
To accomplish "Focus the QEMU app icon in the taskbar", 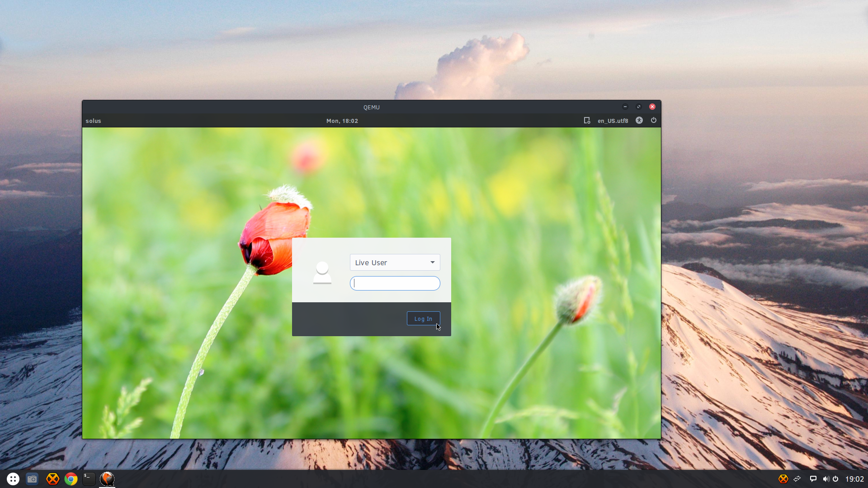I will click(107, 479).
